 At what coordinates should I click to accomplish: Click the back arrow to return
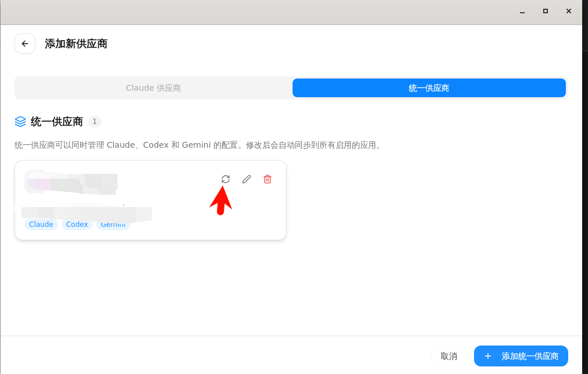(24, 44)
